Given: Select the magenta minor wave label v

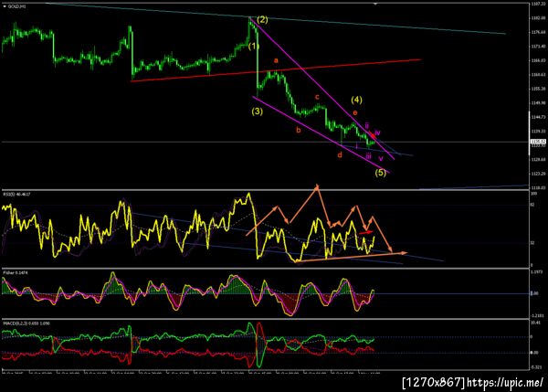Looking at the screenshot, I should point(381,158).
